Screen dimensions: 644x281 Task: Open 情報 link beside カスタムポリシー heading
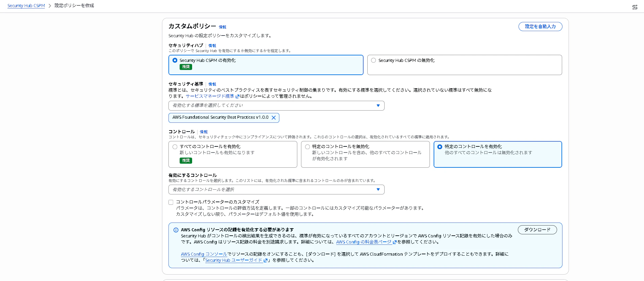pyautogui.click(x=223, y=27)
